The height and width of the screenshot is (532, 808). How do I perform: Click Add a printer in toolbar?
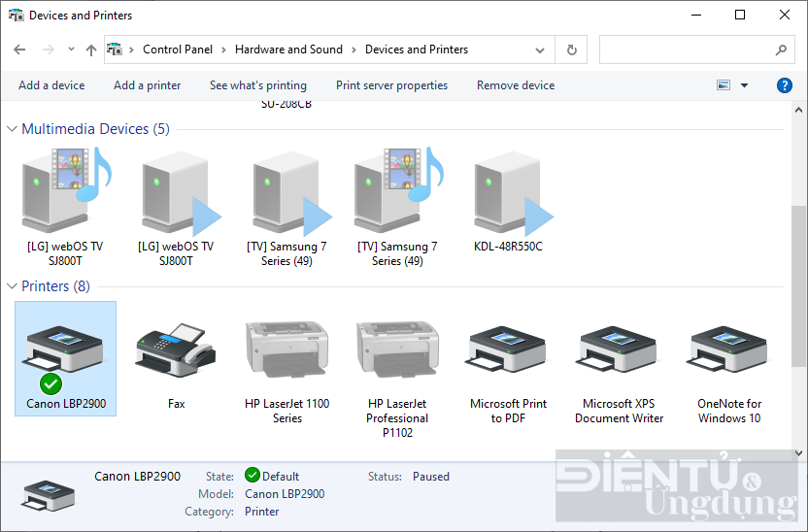[x=147, y=85]
